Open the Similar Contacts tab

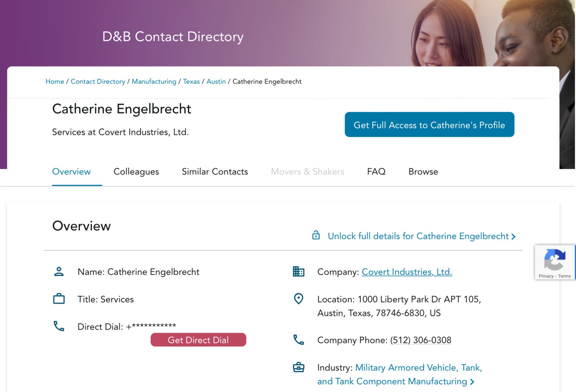coord(215,172)
